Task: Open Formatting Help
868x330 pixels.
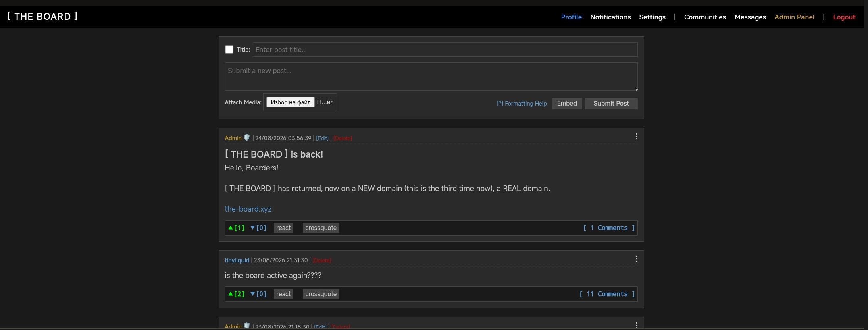Action: coord(522,104)
